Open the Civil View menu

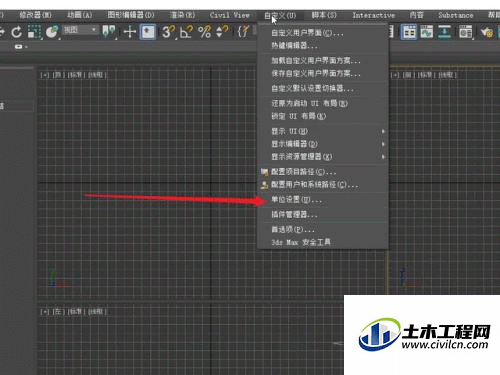pyautogui.click(x=230, y=15)
